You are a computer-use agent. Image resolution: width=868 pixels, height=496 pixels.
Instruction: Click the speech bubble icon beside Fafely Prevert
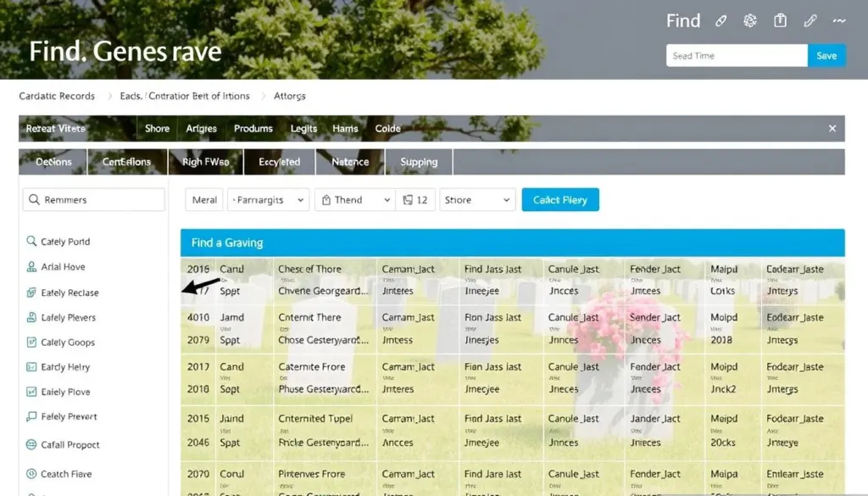(x=31, y=416)
